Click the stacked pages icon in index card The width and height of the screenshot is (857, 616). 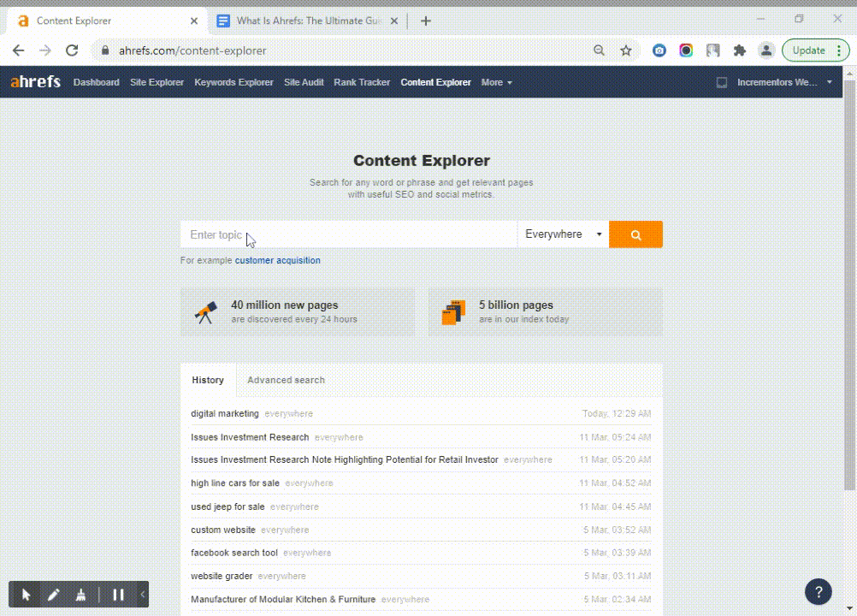[x=453, y=312]
